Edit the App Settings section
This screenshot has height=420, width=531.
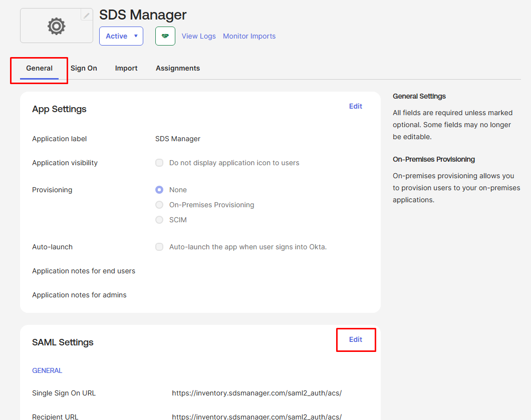pos(355,106)
